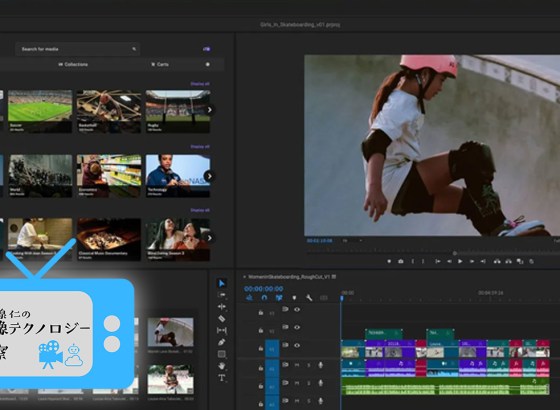This screenshot has width=560, height=410.
Task: Select the Selection arrow tool
Action: pos(221,283)
